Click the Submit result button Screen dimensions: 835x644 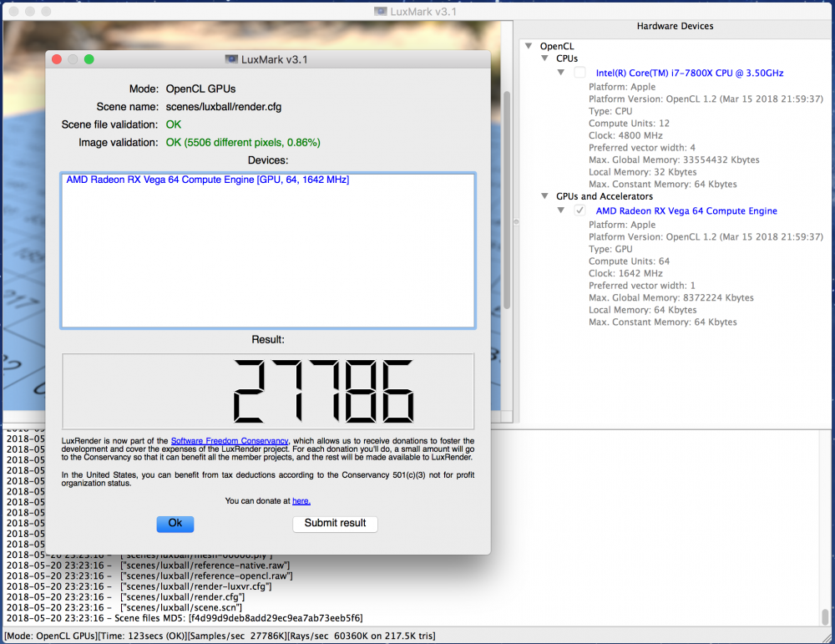335,524
